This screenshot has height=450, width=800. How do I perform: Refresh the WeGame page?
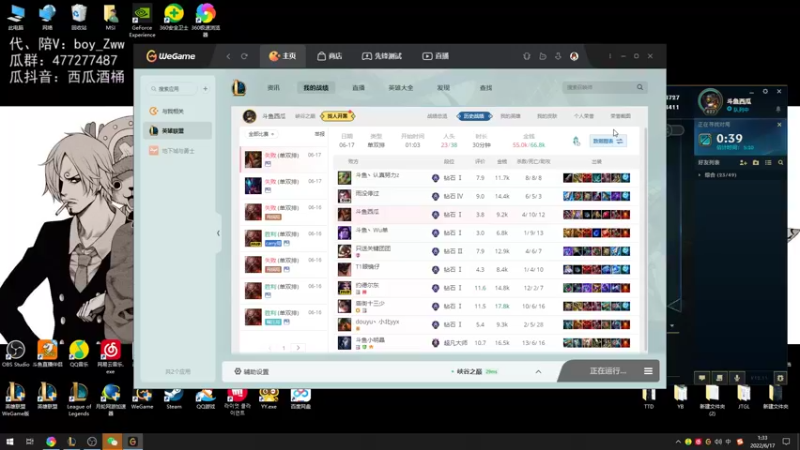[244, 56]
